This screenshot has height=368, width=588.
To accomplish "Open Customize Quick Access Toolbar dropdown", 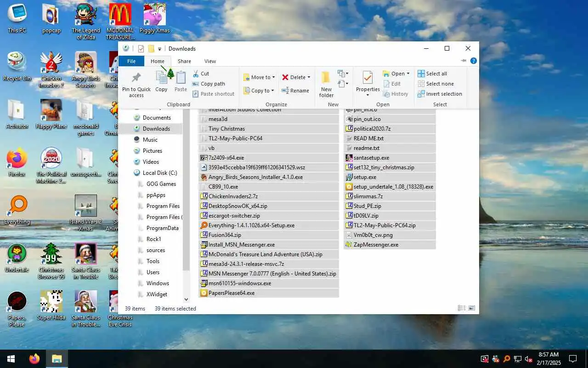I will [x=160, y=49].
